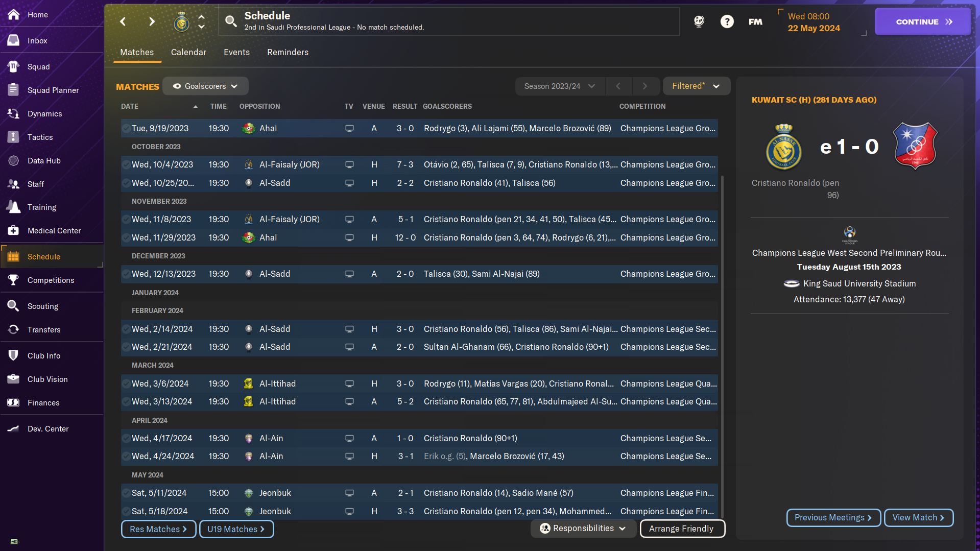
Task: Open Dev. Center sidebar item
Action: pyautogui.click(x=52, y=428)
